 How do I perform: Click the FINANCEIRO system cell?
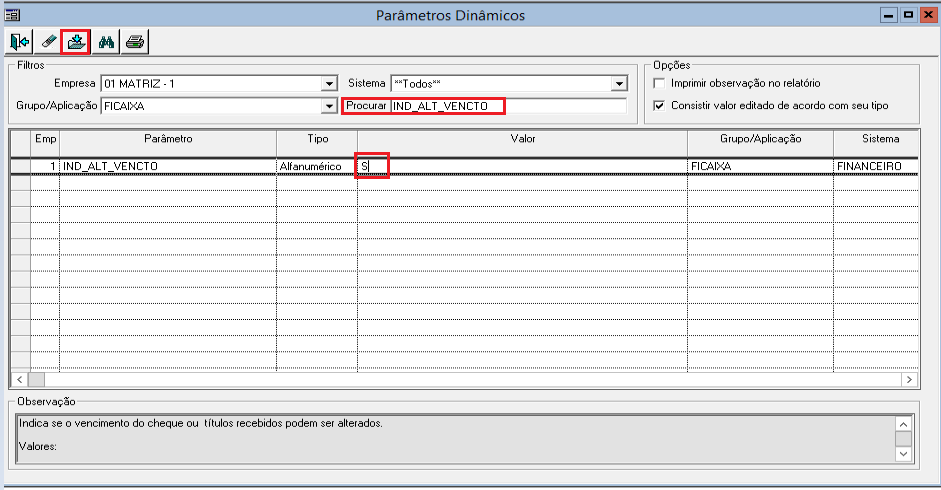(x=876, y=166)
